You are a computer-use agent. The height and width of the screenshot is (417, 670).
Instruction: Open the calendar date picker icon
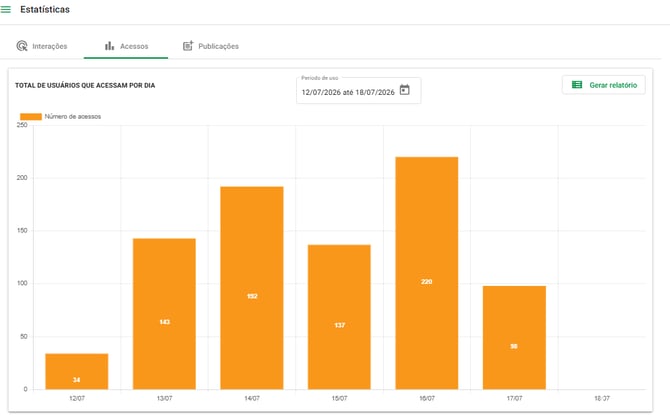[x=404, y=90]
